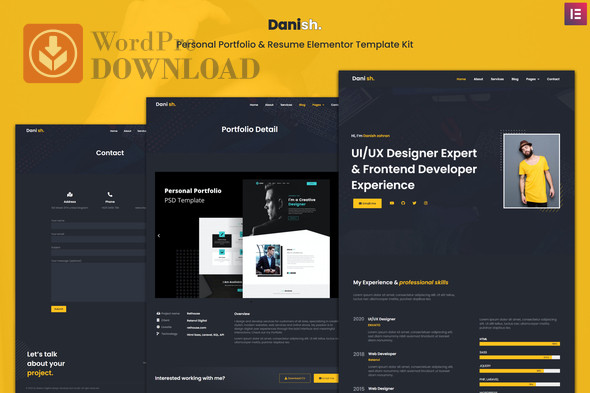Screen dimensions: 590x393
Task: Click Danish logo on the Contact page
Action: coord(35,130)
